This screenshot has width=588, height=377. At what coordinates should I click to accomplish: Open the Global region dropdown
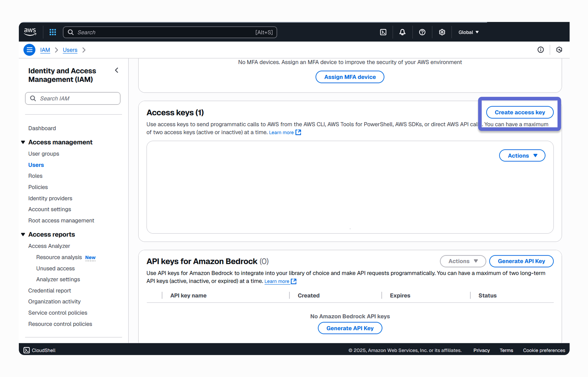(x=469, y=32)
